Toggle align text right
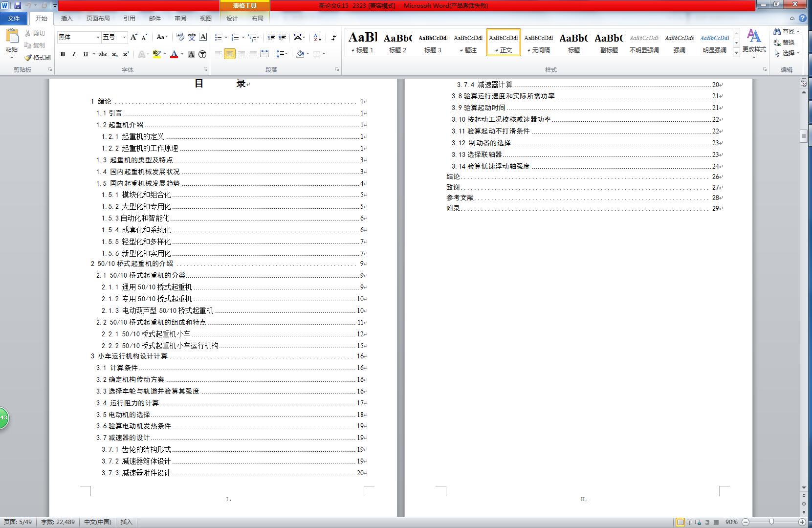The height and width of the screenshot is (528, 812). click(241, 54)
